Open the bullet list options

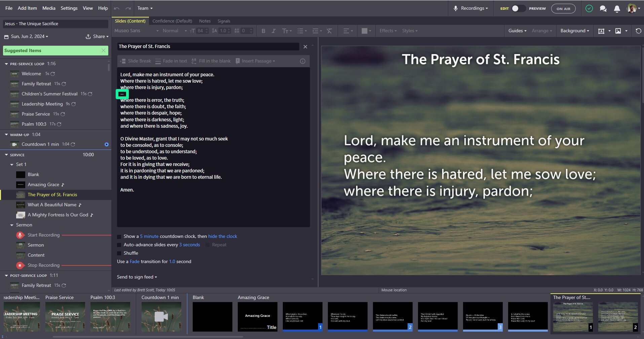(302, 31)
